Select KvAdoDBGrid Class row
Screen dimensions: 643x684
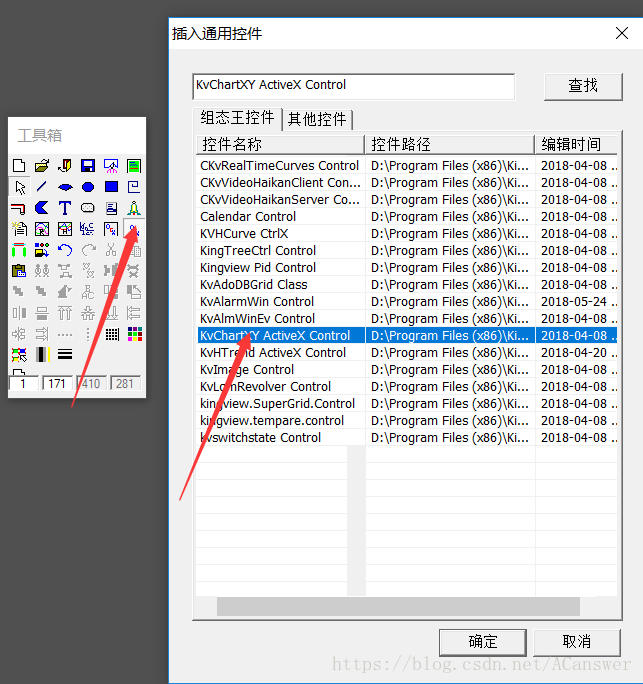coord(407,285)
